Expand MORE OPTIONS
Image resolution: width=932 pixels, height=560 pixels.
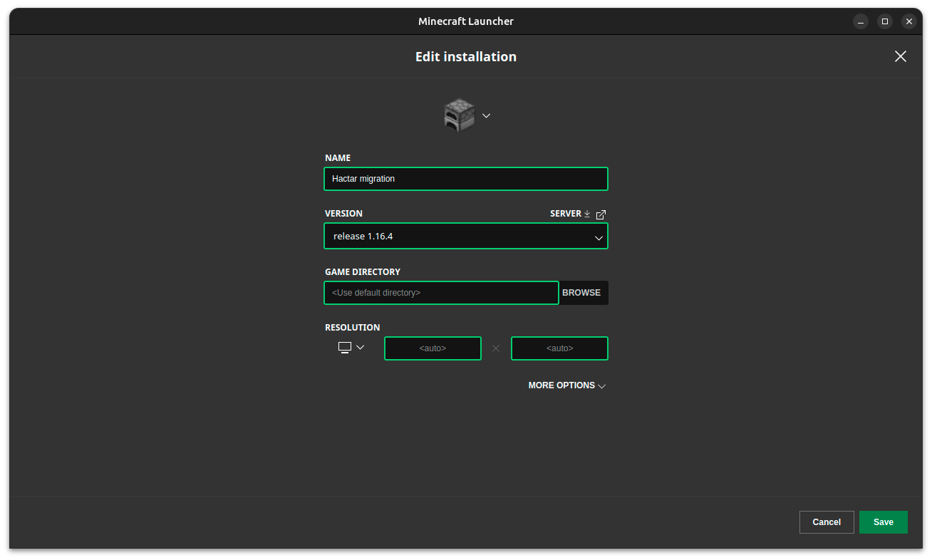[x=567, y=385]
